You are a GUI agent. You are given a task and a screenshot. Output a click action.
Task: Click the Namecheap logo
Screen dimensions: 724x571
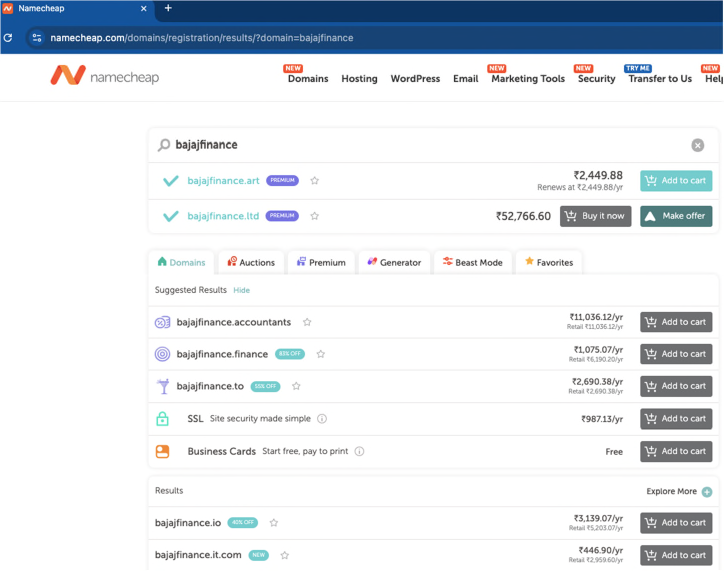[x=105, y=76]
